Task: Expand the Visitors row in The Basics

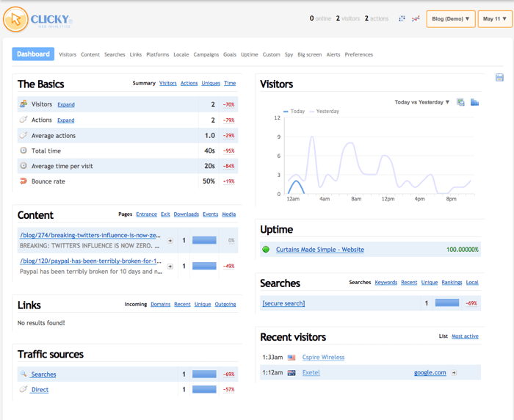Action: (66, 104)
